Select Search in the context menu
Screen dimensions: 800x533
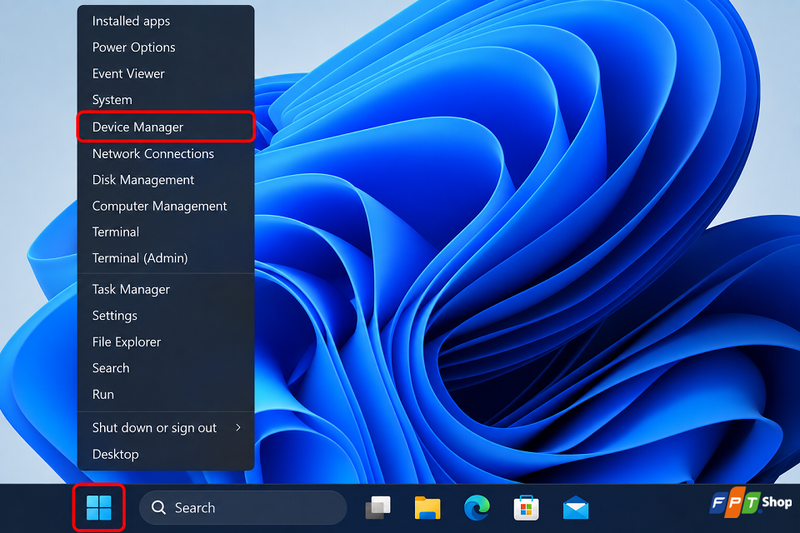coord(166,368)
